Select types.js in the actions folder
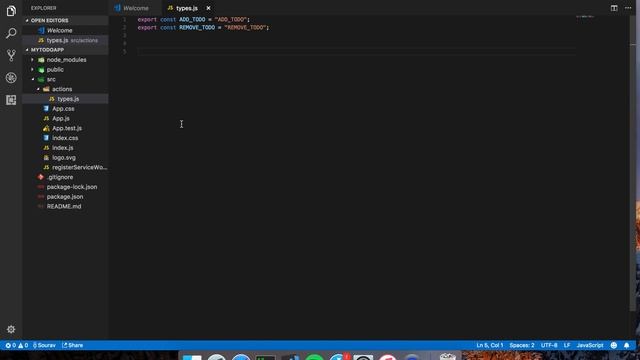 [65, 99]
